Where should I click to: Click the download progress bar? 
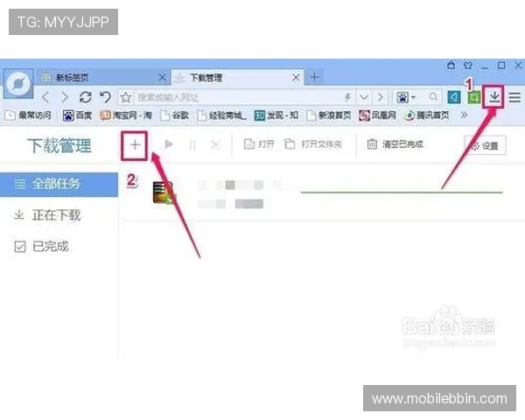pos(402,192)
